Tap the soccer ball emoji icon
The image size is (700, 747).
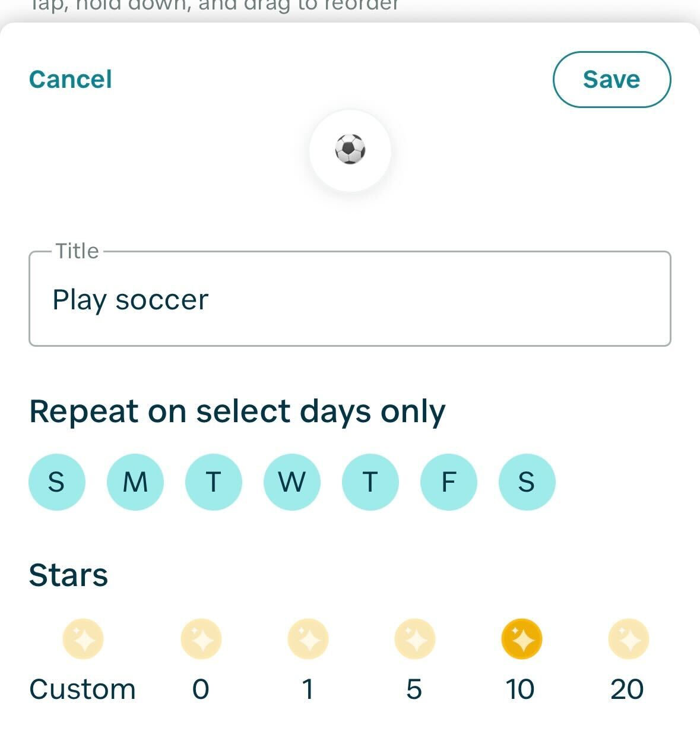point(350,150)
